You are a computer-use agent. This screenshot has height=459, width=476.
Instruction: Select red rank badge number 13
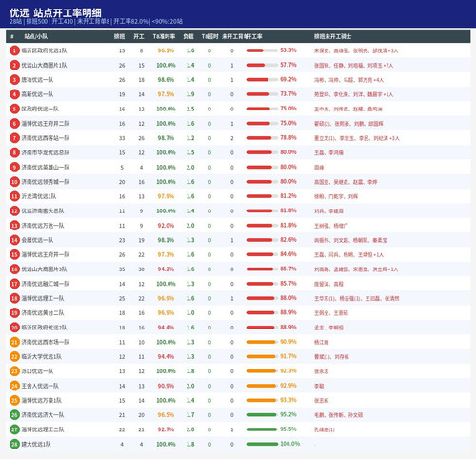(x=14, y=226)
